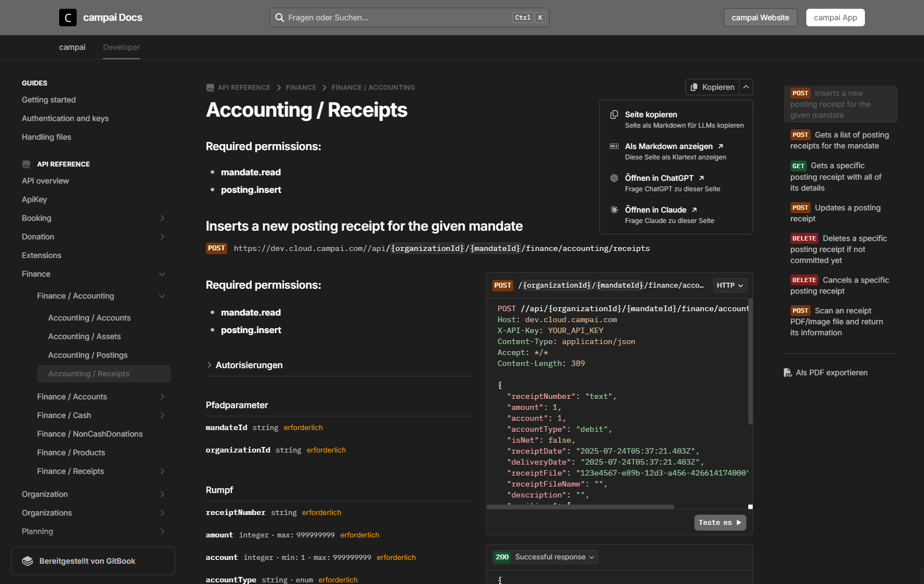
Task: Open Accounting / Accounts page
Action: (x=89, y=318)
